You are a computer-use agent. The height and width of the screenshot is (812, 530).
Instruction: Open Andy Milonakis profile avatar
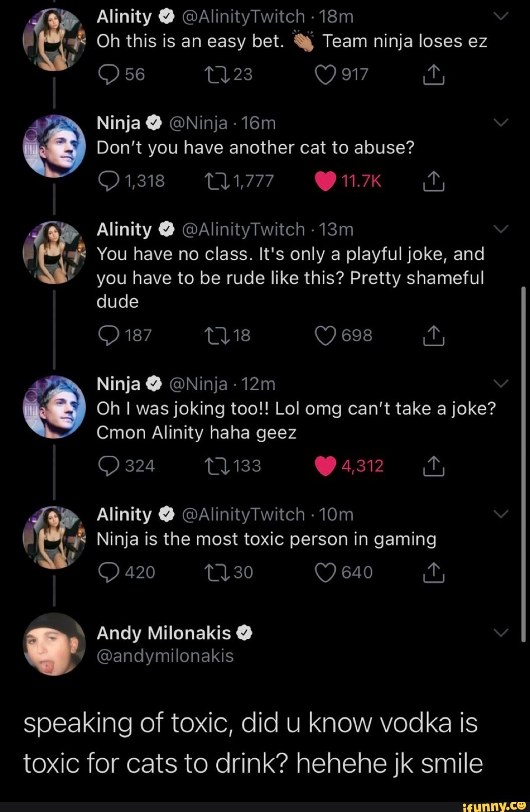click(x=54, y=644)
